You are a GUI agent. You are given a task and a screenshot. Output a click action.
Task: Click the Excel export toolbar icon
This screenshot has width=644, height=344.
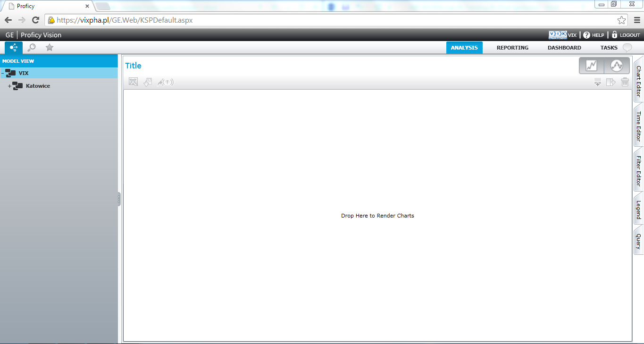[134, 82]
